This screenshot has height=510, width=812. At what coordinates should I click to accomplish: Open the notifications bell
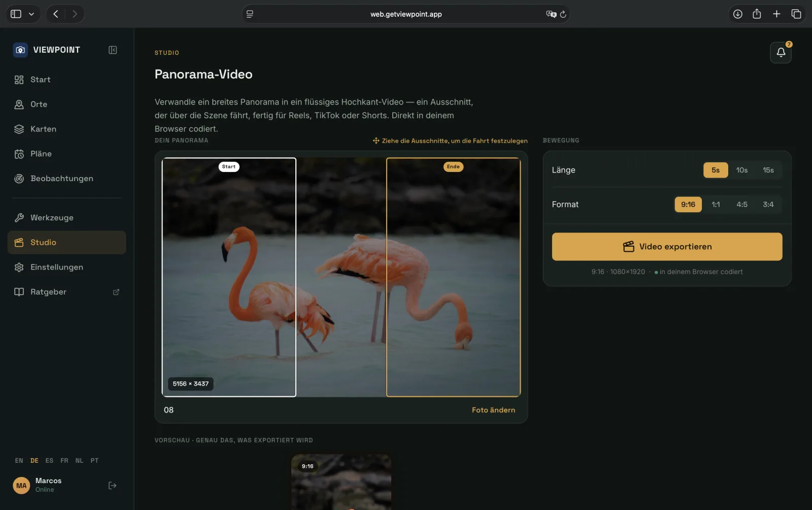pyautogui.click(x=781, y=52)
